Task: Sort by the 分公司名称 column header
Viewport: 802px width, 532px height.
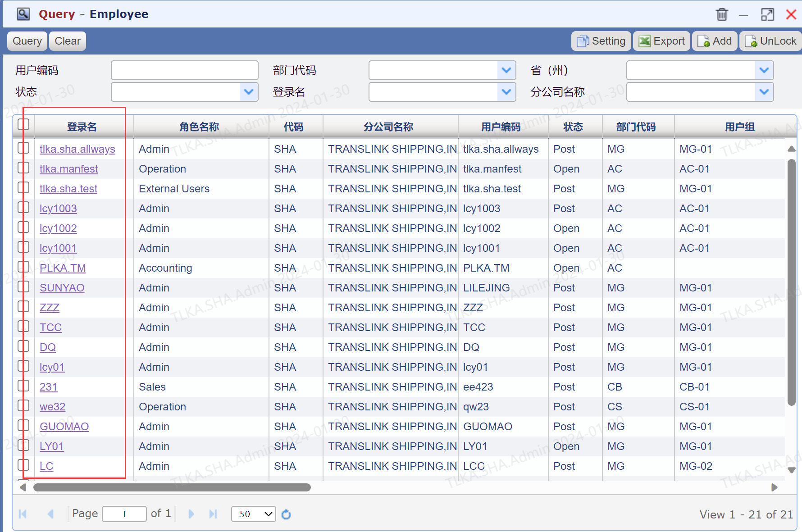Action: point(388,127)
